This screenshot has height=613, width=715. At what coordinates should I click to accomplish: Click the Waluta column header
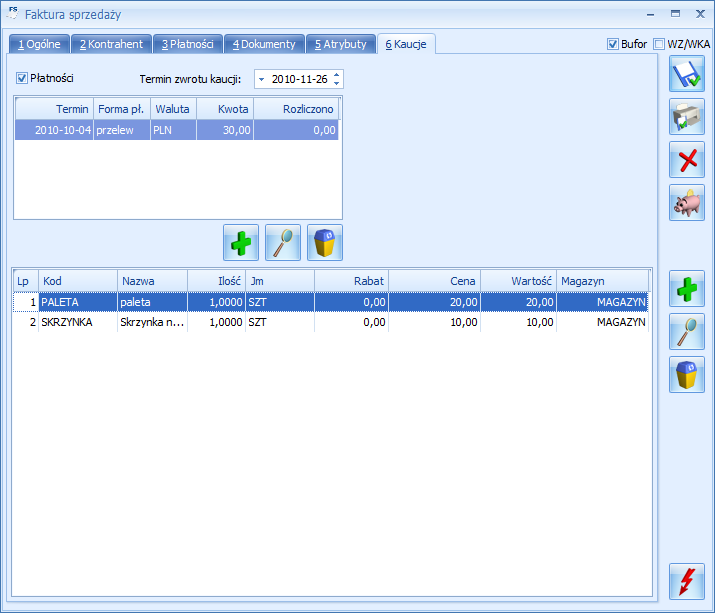(x=173, y=109)
